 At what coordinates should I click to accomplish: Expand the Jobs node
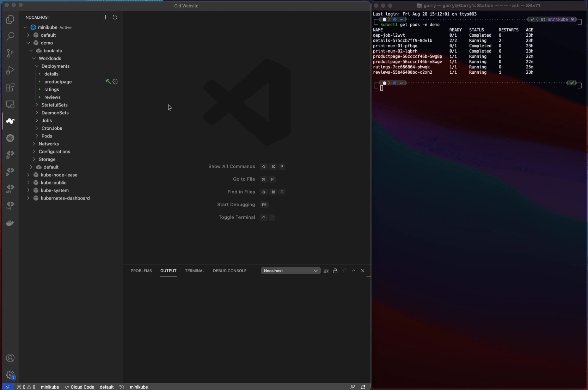37,120
